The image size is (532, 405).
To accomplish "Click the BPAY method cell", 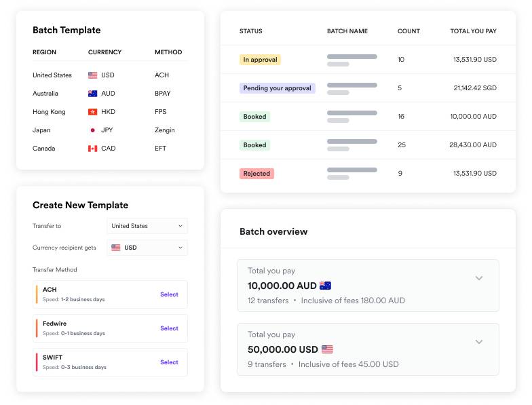I will pyautogui.click(x=163, y=94).
